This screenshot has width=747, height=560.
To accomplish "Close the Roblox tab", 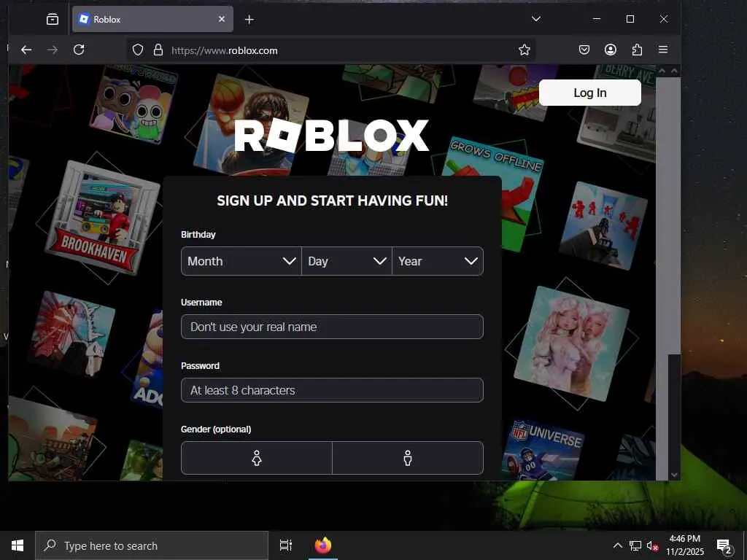I will pyautogui.click(x=222, y=19).
